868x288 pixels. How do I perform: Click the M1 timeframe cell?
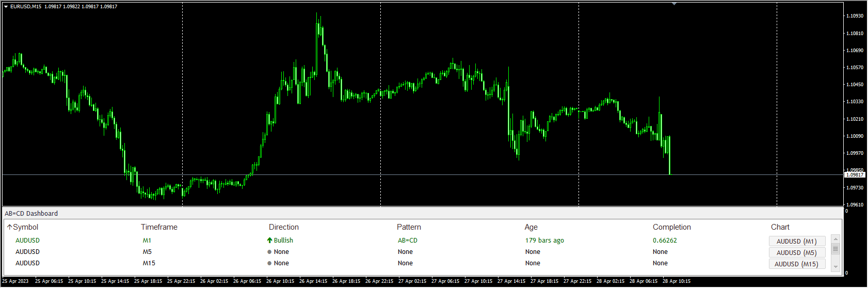click(147, 241)
